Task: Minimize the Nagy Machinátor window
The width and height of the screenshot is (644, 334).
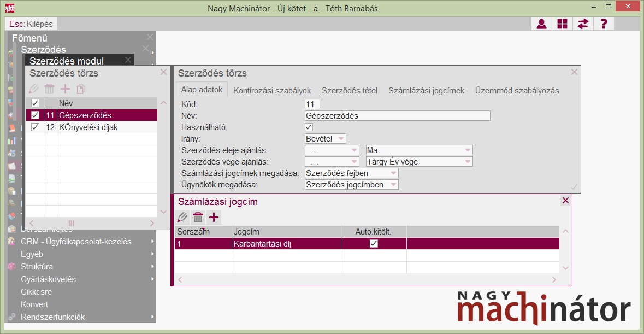Action: (x=594, y=8)
